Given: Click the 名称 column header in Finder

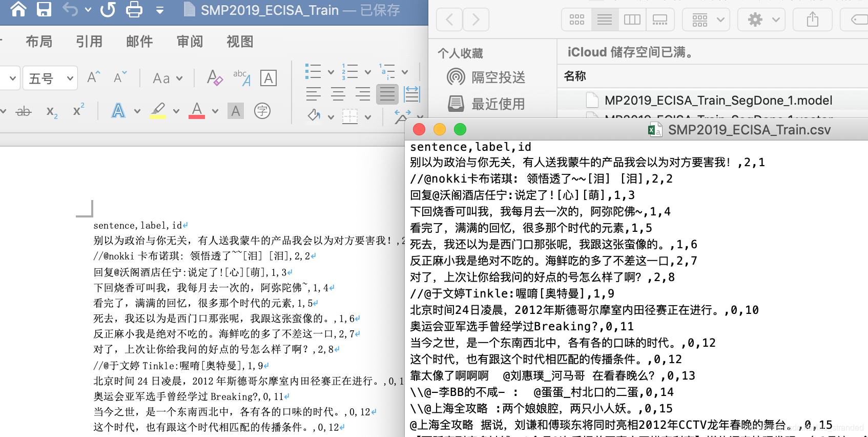Looking at the screenshot, I should point(575,76).
